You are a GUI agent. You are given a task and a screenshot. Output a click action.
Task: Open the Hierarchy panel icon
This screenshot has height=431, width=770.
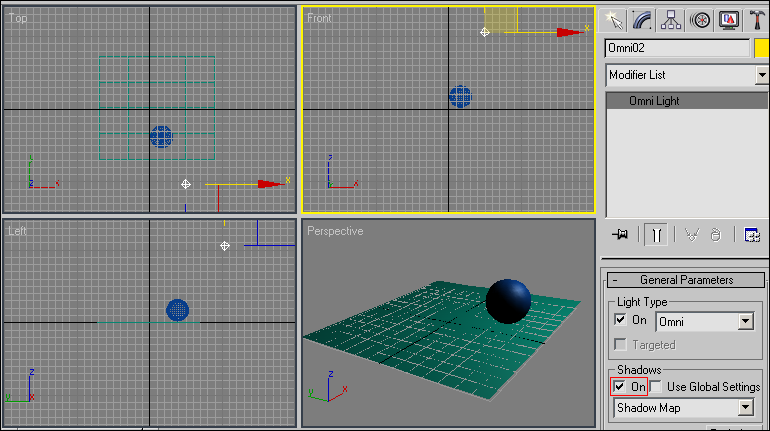click(x=671, y=19)
